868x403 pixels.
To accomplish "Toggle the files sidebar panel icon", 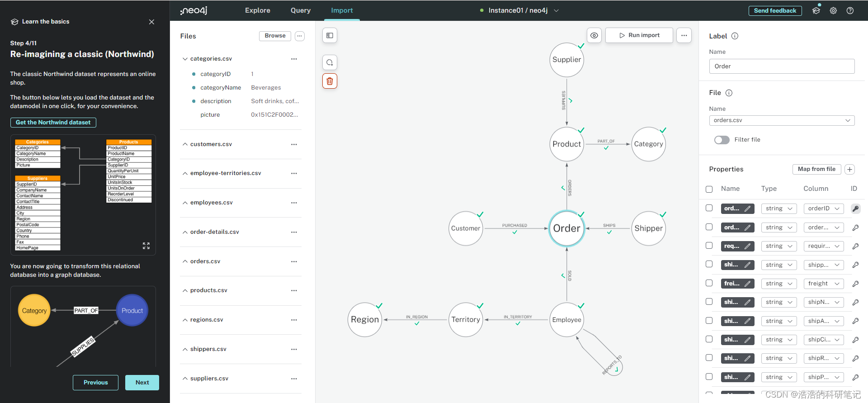I will point(330,35).
